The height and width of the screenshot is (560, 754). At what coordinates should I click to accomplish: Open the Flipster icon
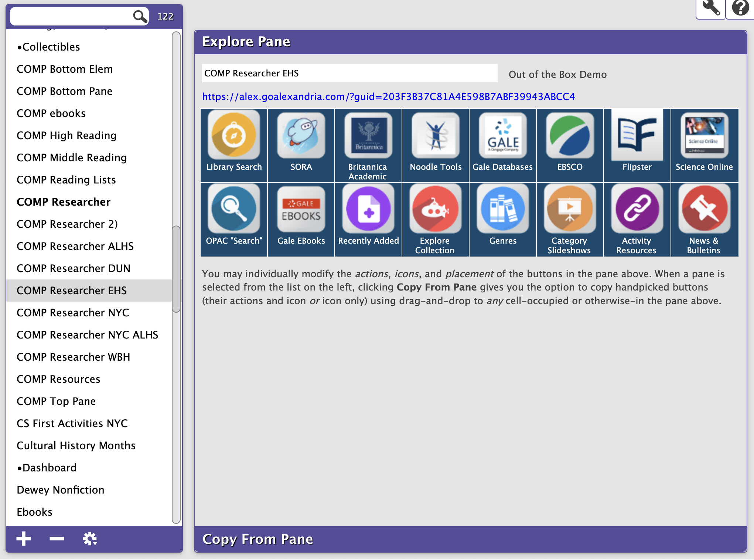point(637,135)
